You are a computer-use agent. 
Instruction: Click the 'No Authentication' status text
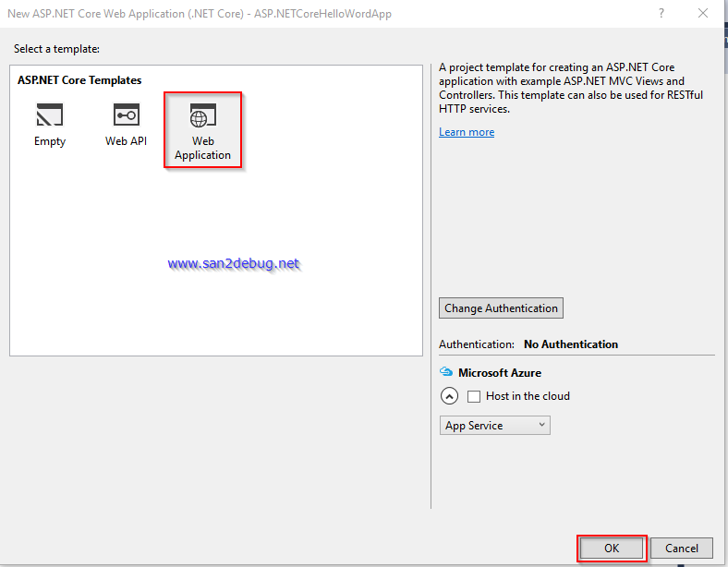(x=571, y=344)
